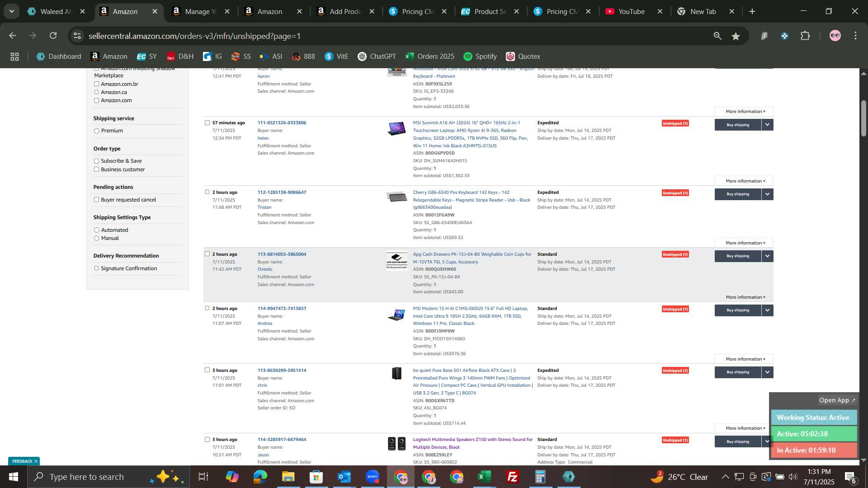
Task: Select the Automated shipping settings radio
Action: point(96,230)
